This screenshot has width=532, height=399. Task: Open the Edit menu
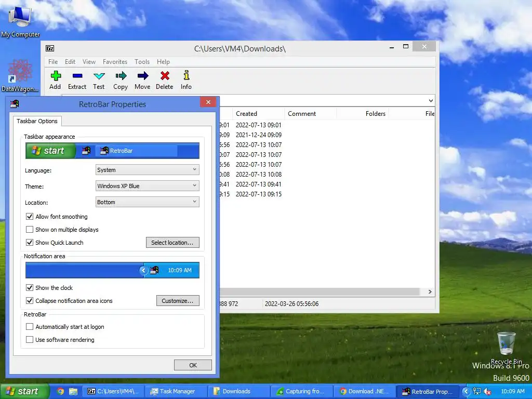click(70, 62)
